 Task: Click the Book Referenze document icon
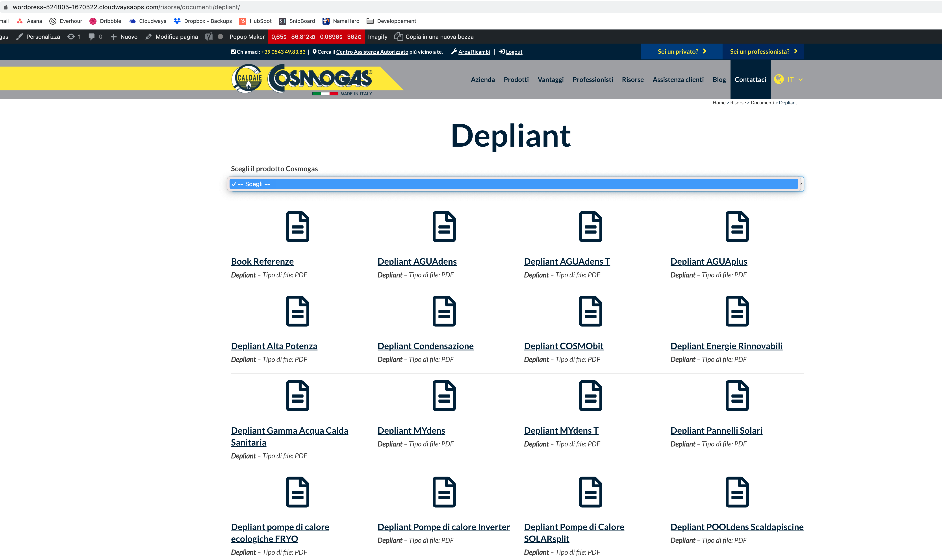click(x=297, y=227)
